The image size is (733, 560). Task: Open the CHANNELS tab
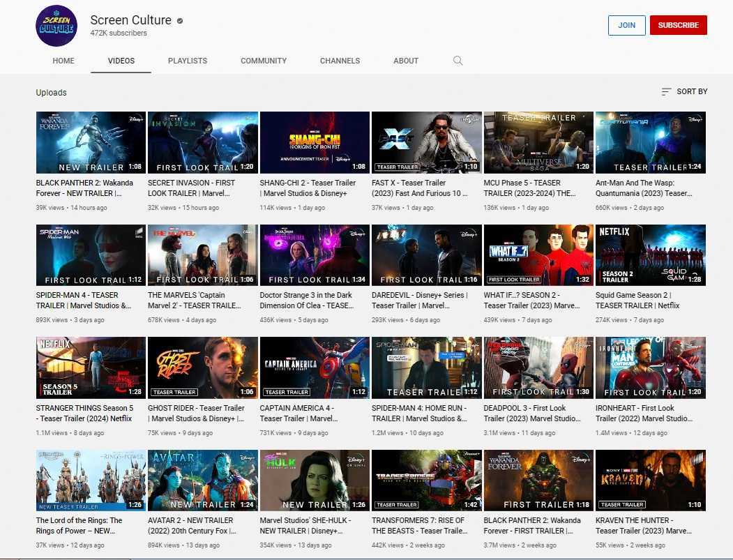[x=340, y=61]
